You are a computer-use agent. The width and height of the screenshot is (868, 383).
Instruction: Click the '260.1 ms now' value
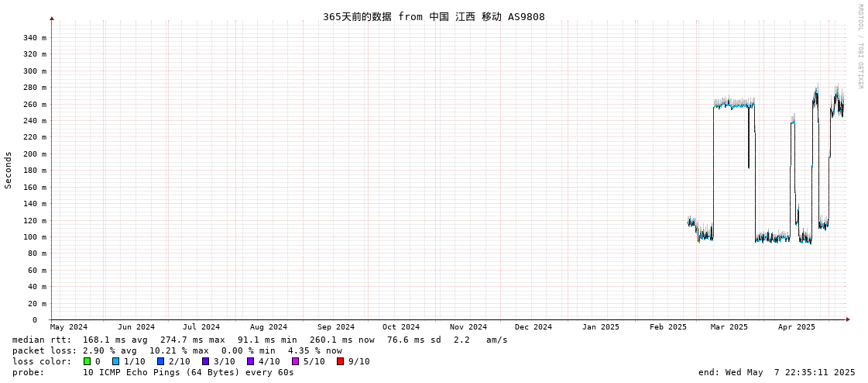(x=342, y=340)
